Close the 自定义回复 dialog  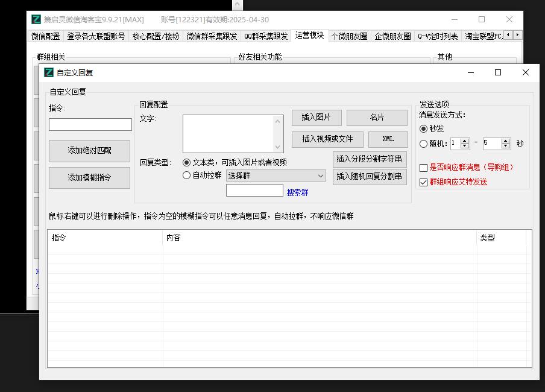click(x=526, y=72)
